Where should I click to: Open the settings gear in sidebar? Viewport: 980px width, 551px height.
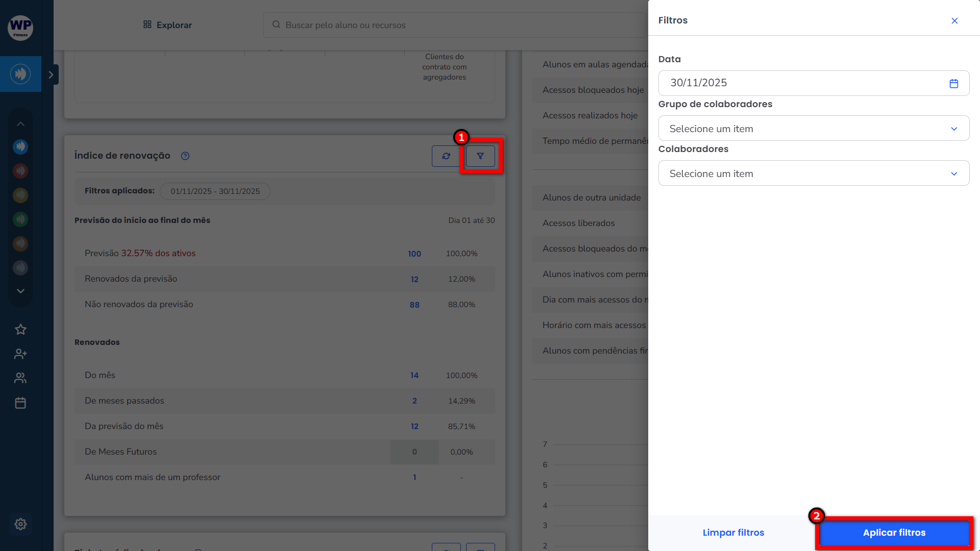point(20,524)
